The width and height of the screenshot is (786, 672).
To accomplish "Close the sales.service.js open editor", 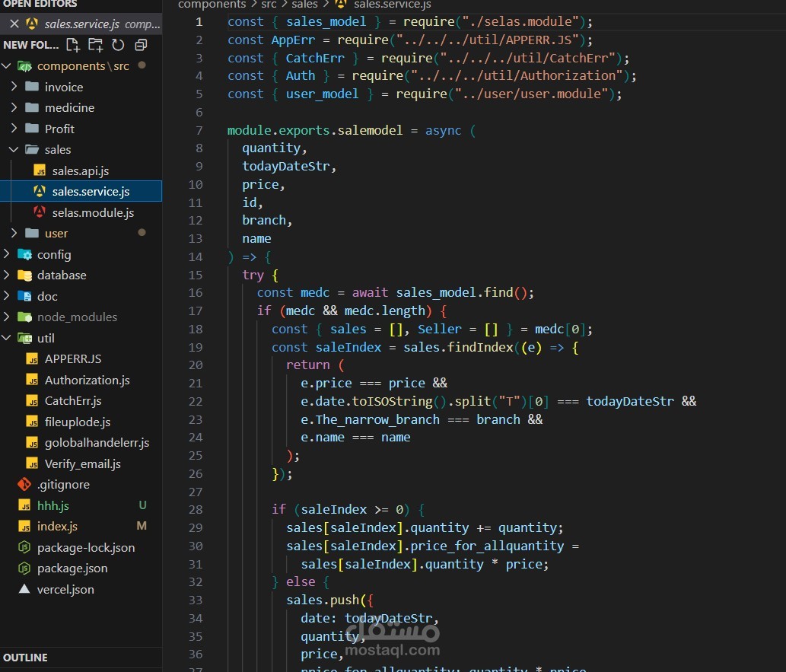I will point(14,24).
